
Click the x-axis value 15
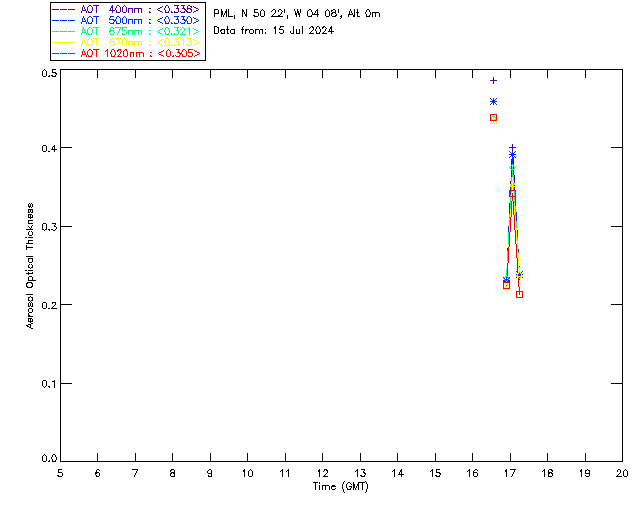coord(435,474)
